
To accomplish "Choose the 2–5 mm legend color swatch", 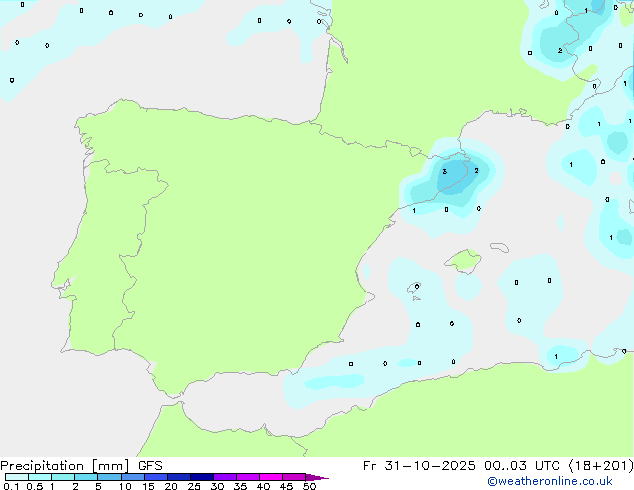I will [86, 477].
